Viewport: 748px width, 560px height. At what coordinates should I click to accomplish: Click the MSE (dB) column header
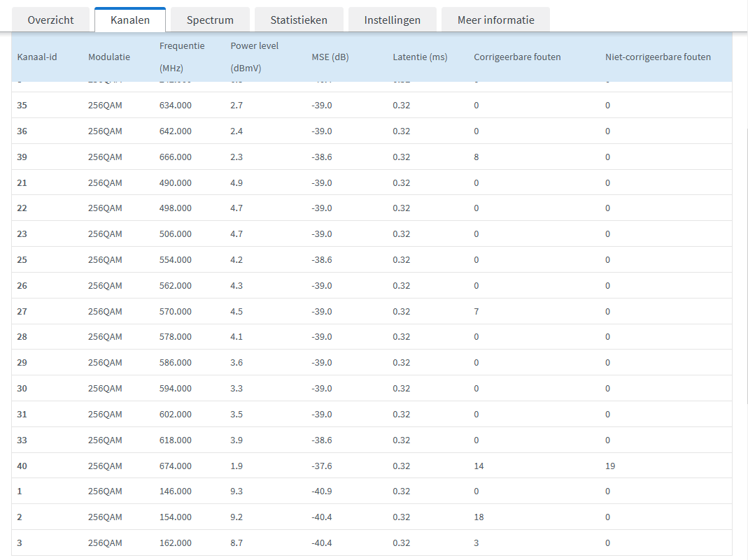[x=330, y=57]
